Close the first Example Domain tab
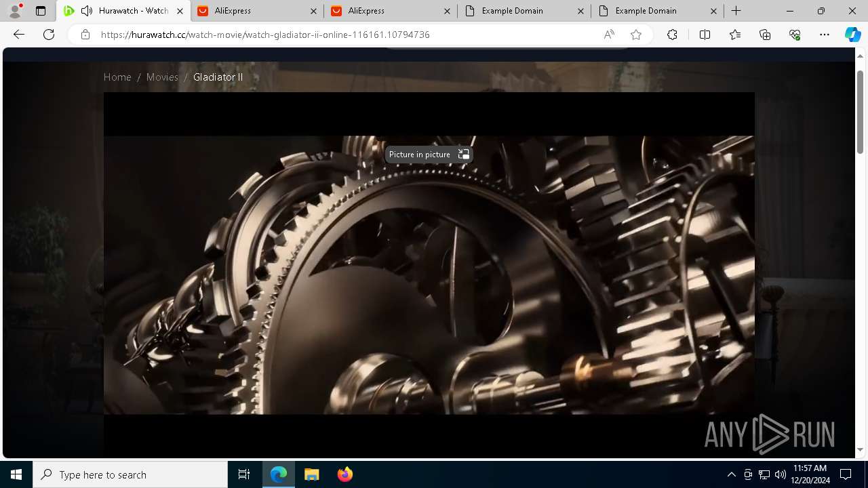Screen dimensions: 868x488 [580, 11]
